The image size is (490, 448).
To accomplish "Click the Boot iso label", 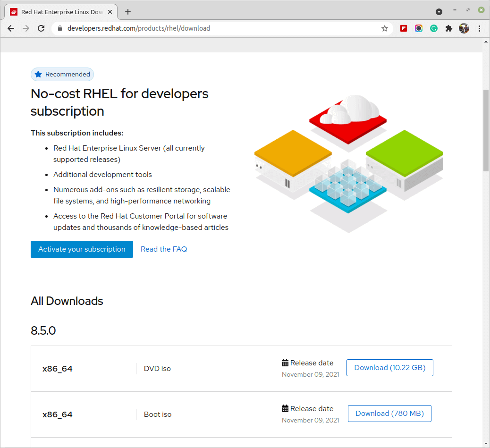I will tap(158, 414).
